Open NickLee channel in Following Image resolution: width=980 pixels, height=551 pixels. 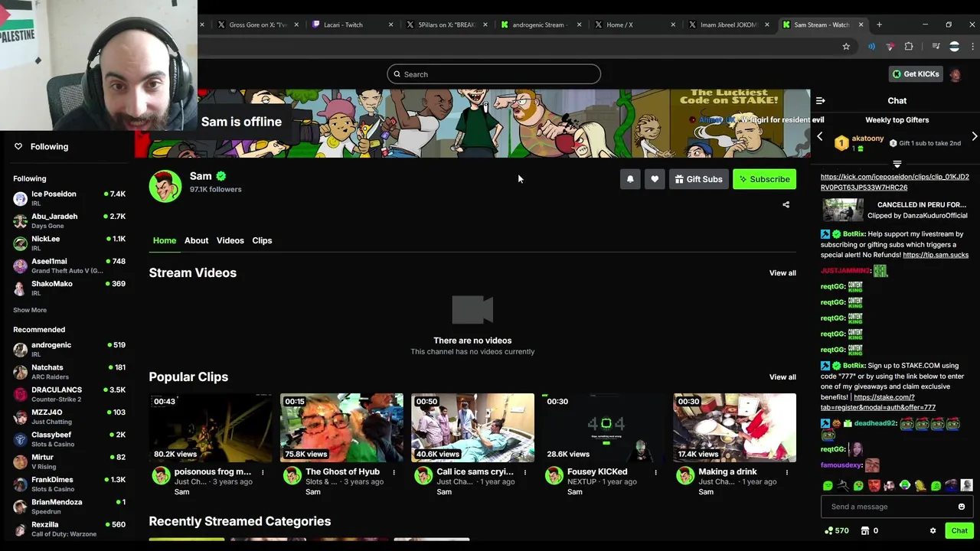(69, 243)
